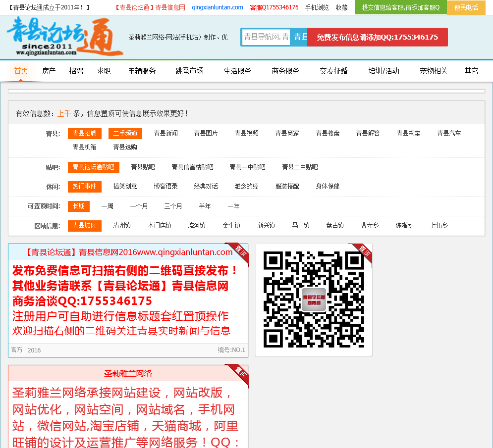493x448 pixels.
Task: Open the 身体保健 link
Action: [x=328, y=187]
